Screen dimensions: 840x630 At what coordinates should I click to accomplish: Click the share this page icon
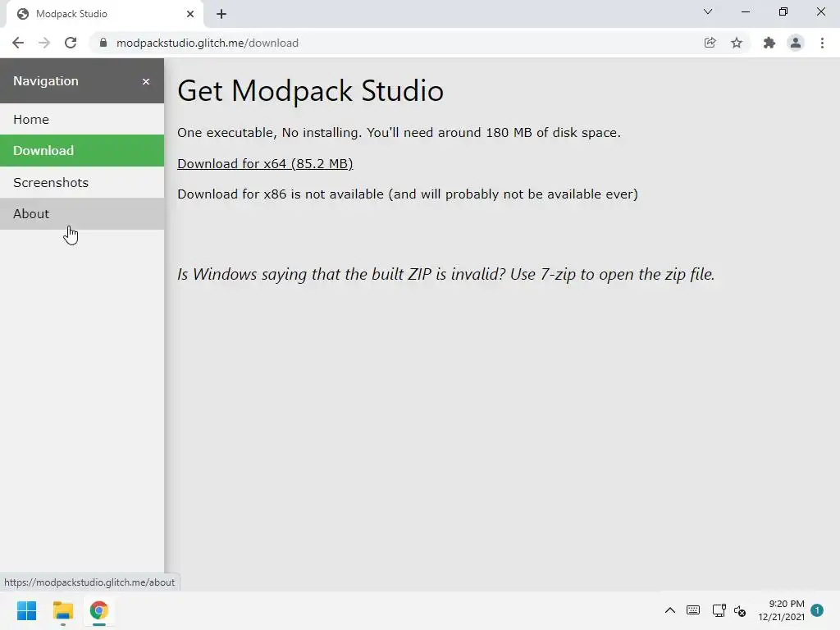[x=710, y=43]
